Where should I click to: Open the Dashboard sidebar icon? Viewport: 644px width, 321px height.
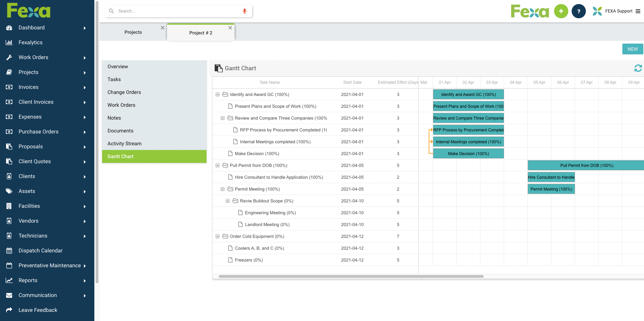coord(9,28)
